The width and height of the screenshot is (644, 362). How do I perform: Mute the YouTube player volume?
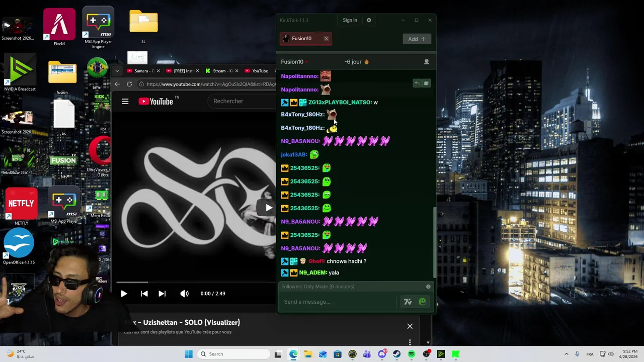point(184,294)
